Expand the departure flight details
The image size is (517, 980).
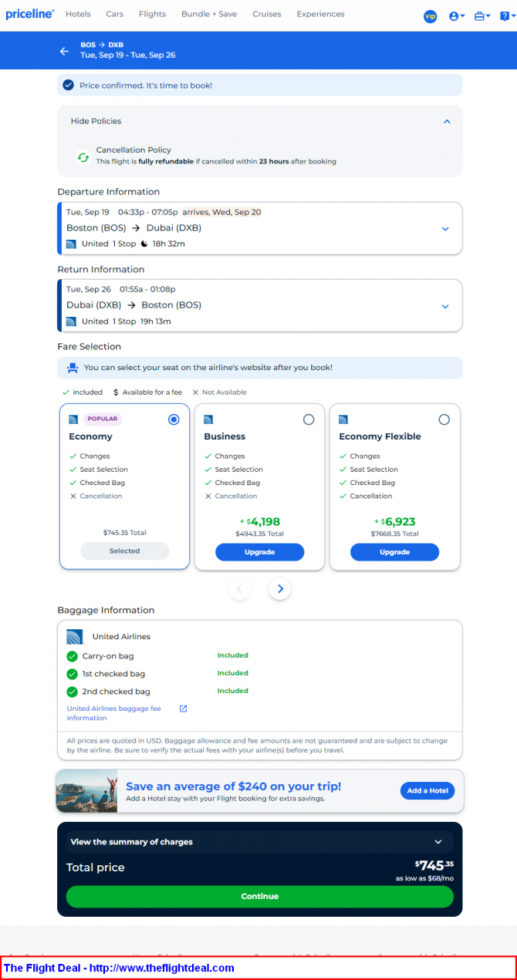click(x=444, y=229)
